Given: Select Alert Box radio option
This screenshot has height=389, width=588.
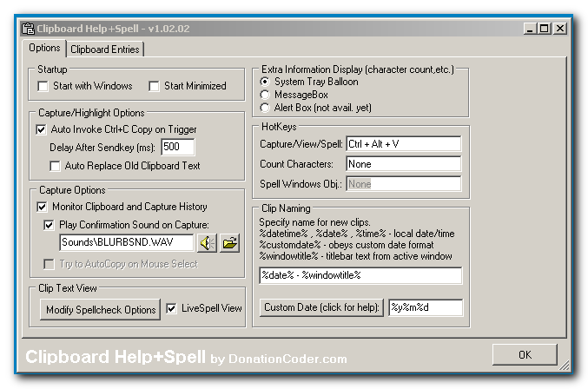Looking at the screenshot, I should (x=265, y=108).
